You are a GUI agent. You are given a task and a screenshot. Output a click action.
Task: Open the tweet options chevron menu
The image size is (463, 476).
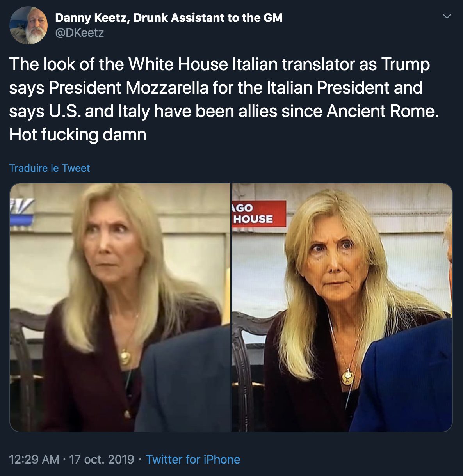[448, 16]
